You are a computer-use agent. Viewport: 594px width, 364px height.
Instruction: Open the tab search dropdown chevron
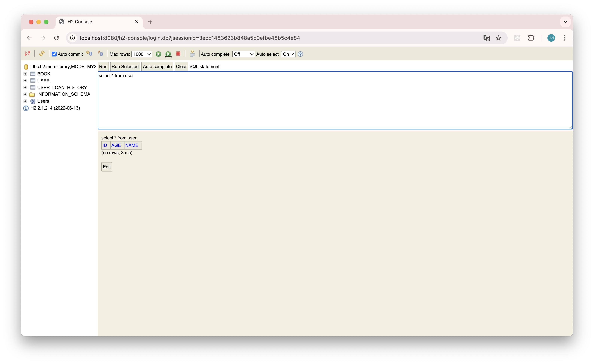tap(565, 22)
